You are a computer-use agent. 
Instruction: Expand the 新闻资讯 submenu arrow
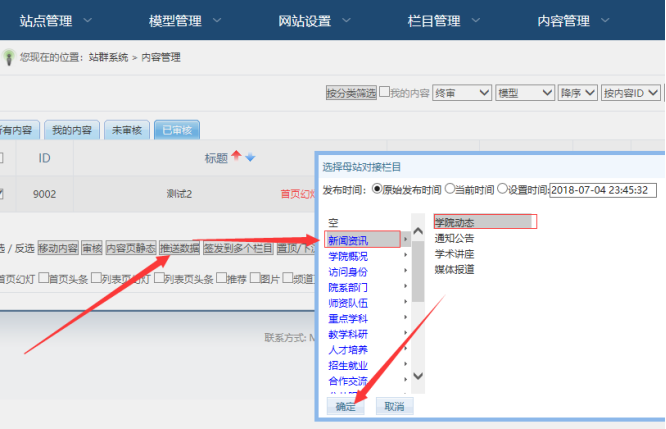[x=405, y=240]
